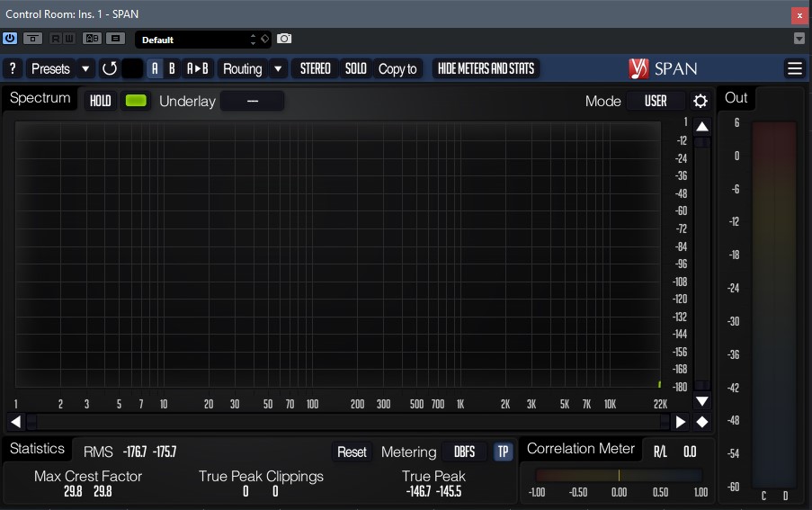Click the vertical range down arrow
Image resolution: width=812 pixels, height=510 pixels.
702,401
